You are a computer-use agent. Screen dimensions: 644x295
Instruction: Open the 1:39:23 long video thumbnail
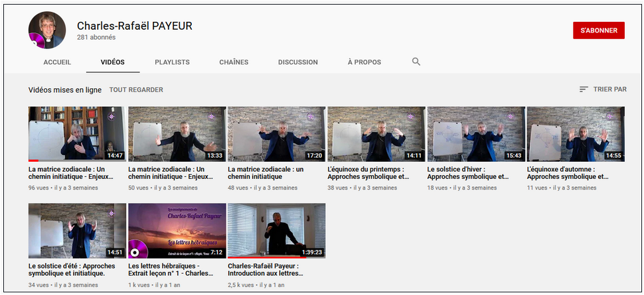pos(276,231)
